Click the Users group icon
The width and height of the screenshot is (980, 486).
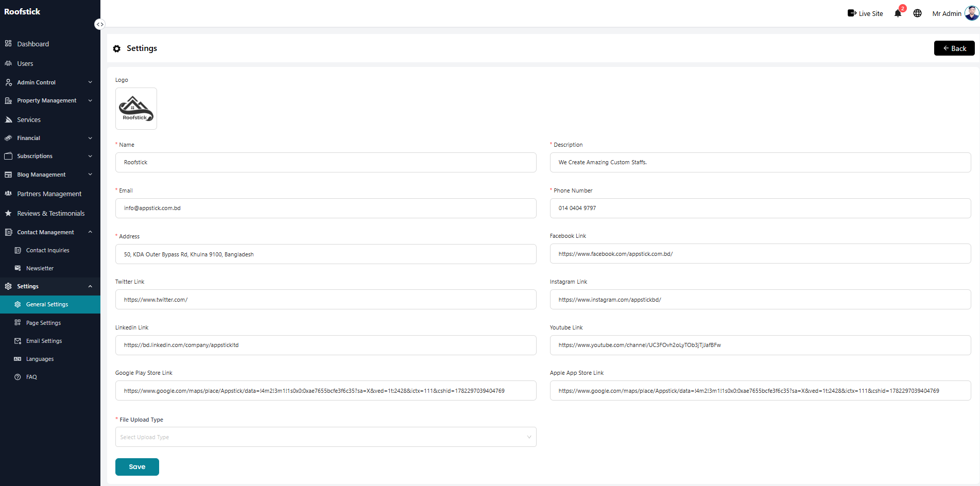pyautogui.click(x=8, y=63)
